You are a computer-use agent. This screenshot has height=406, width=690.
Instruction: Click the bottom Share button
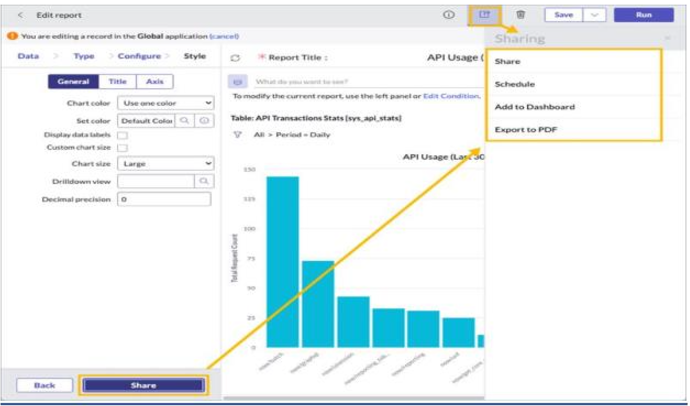click(x=143, y=385)
